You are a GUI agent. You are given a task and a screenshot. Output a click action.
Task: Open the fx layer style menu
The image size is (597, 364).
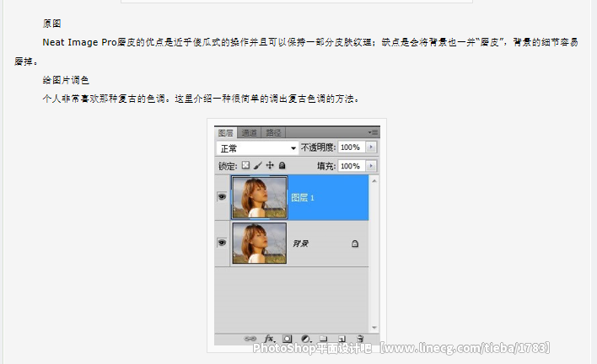click(269, 339)
